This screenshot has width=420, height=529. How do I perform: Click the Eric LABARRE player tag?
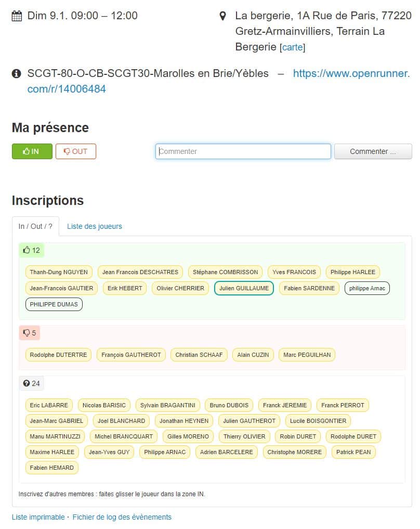[x=49, y=405]
